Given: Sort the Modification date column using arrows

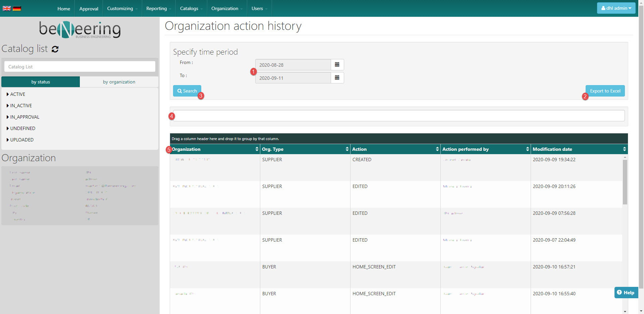Looking at the screenshot, I should click(624, 149).
